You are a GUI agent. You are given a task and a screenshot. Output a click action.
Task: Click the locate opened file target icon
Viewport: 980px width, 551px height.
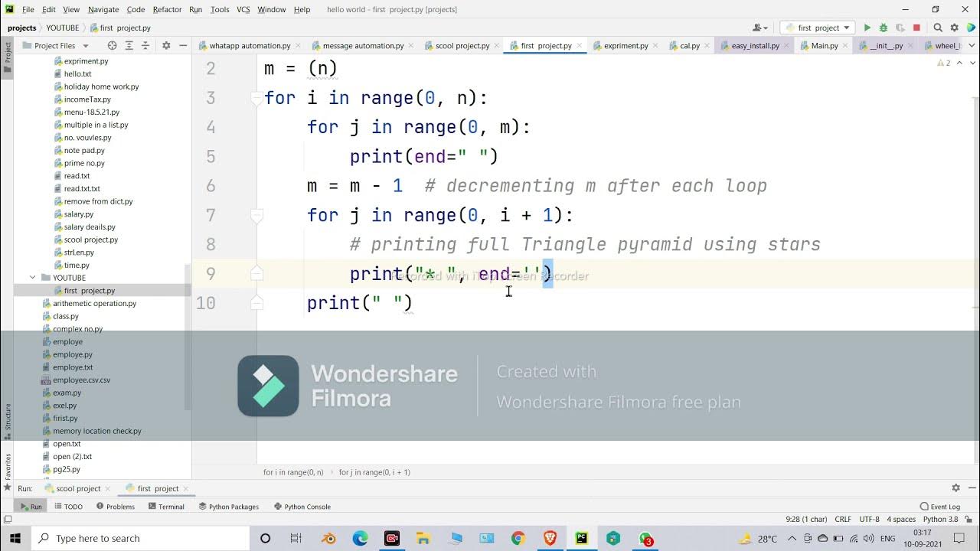(x=113, y=46)
